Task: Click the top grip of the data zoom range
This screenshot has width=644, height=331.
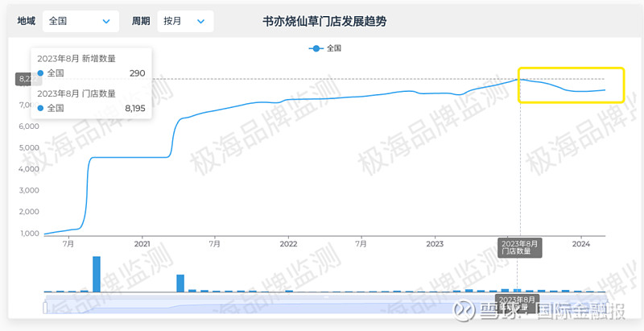Action: [x=327, y=296]
